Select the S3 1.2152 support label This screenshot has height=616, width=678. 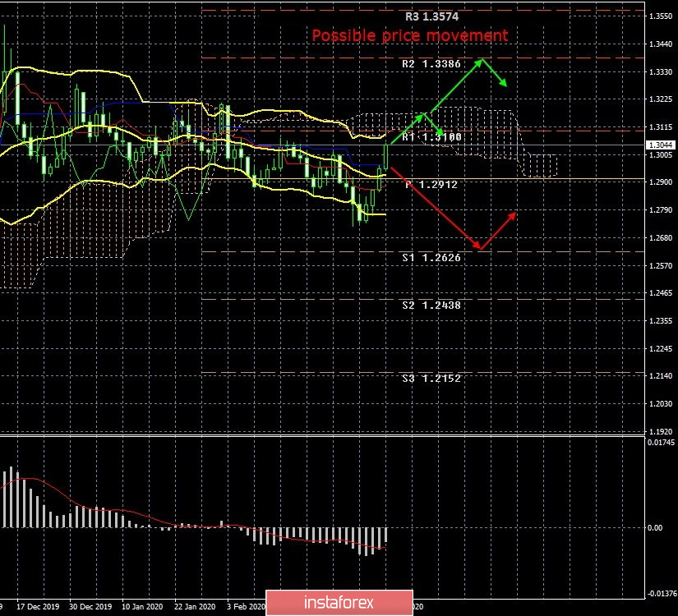point(432,379)
